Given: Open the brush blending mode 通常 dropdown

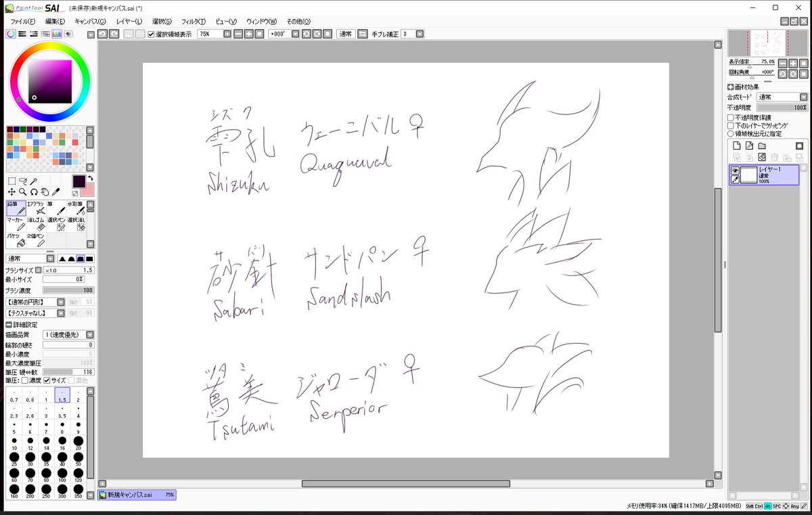Looking at the screenshot, I should click(50, 259).
